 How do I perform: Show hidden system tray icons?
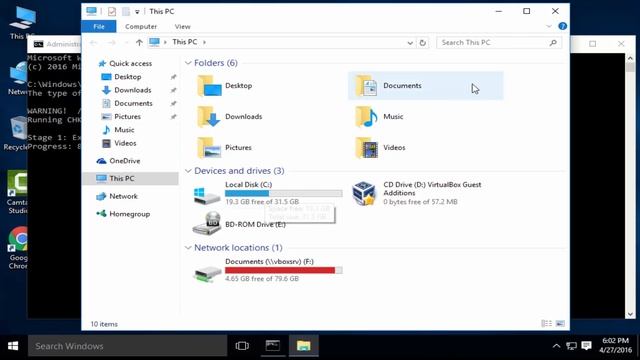(556, 346)
